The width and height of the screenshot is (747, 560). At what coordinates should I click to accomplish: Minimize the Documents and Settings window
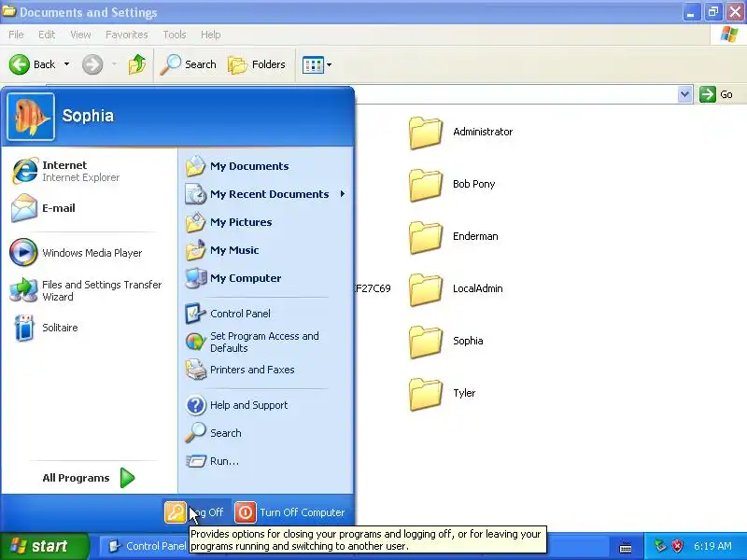pos(691,12)
